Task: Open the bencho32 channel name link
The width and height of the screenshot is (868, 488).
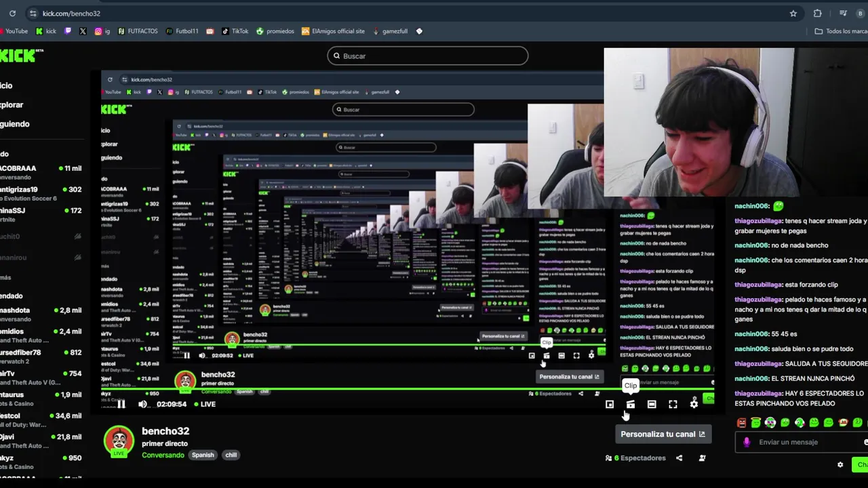Action: point(165,431)
